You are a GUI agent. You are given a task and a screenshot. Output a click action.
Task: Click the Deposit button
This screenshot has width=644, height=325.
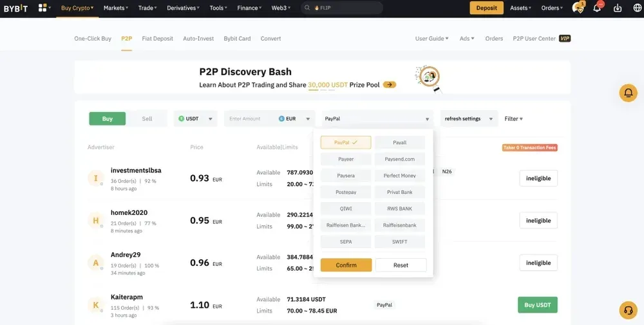pos(487,8)
